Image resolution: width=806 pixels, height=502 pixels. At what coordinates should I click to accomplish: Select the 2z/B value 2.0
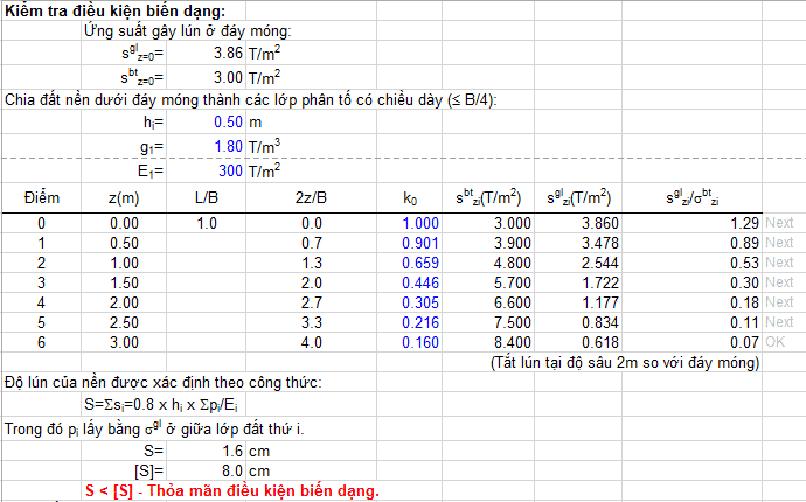[312, 283]
